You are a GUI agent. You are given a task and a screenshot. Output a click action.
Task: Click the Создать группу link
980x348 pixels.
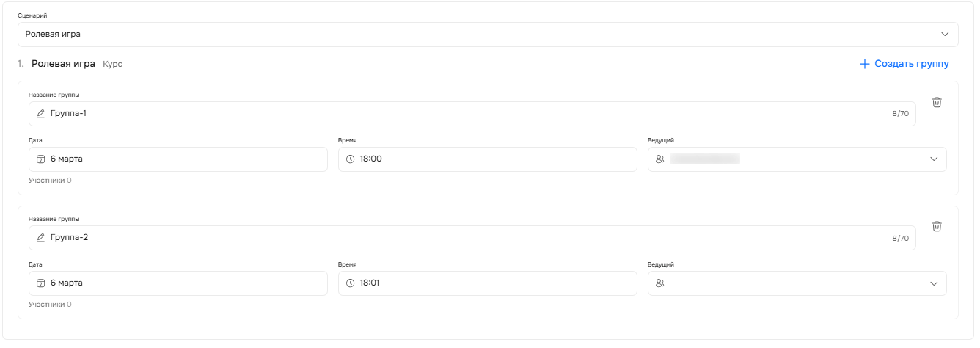pyautogui.click(x=911, y=64)
